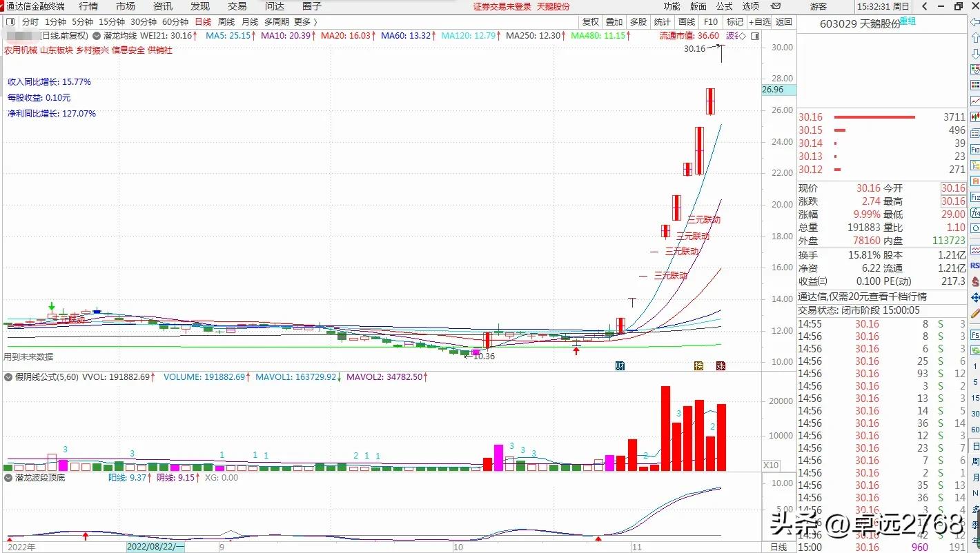Click the left arrow icon in right sidebar
980x553 pixels.
[x=974, y=22]
